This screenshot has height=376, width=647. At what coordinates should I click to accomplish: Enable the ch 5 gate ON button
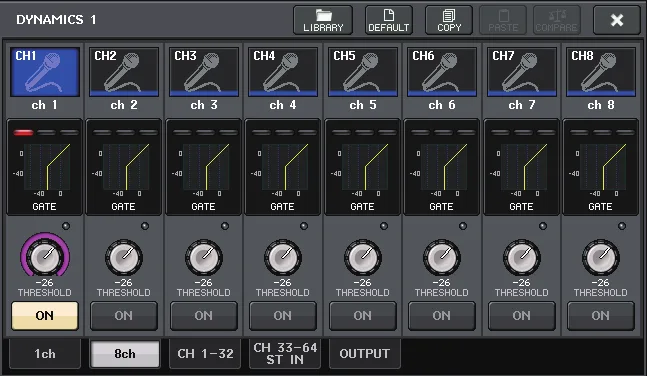[x=363, y=316]
